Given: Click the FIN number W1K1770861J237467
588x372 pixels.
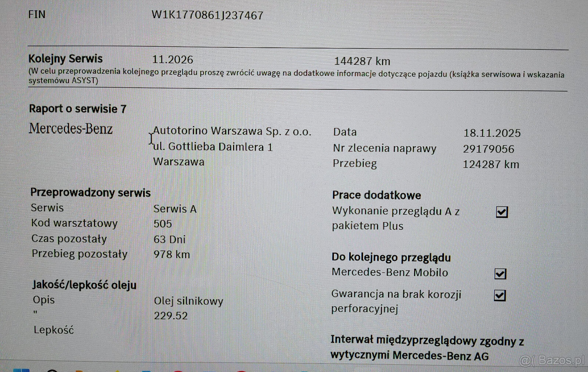Looking at the screenshot, I should (x=207, y=15).
